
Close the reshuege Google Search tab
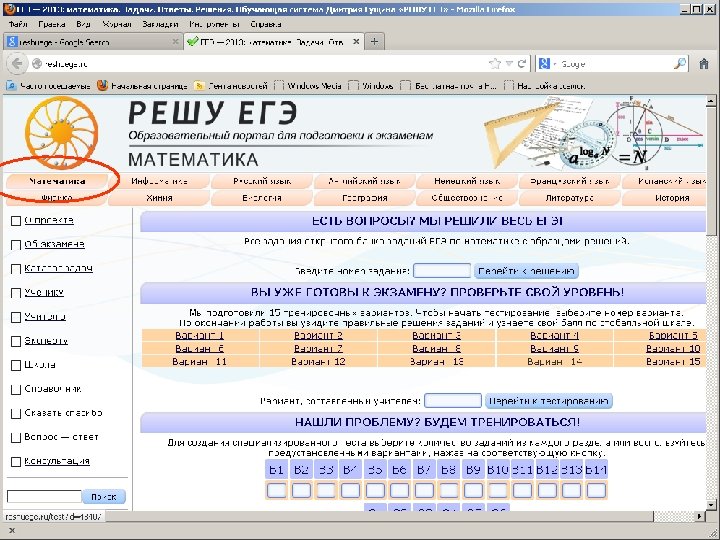[x=175, y=42]
